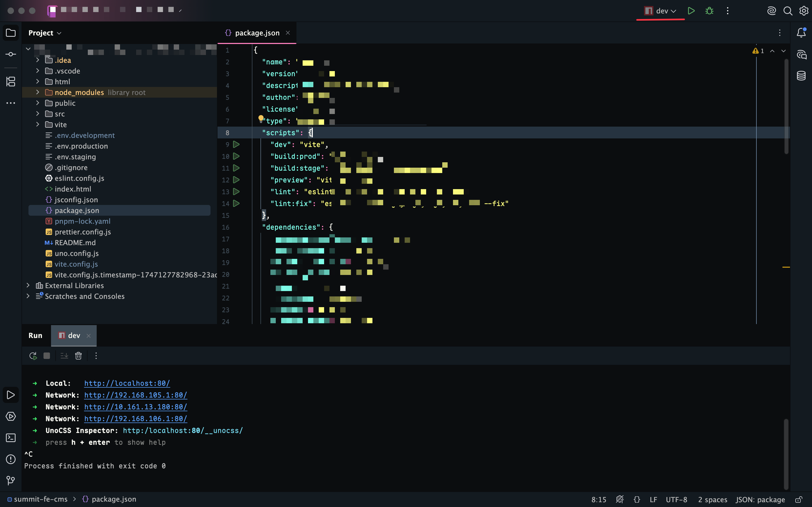Click the Rerun 'dev' icon
This screenshot has height=507, width=812.
(x=33, y=356)
